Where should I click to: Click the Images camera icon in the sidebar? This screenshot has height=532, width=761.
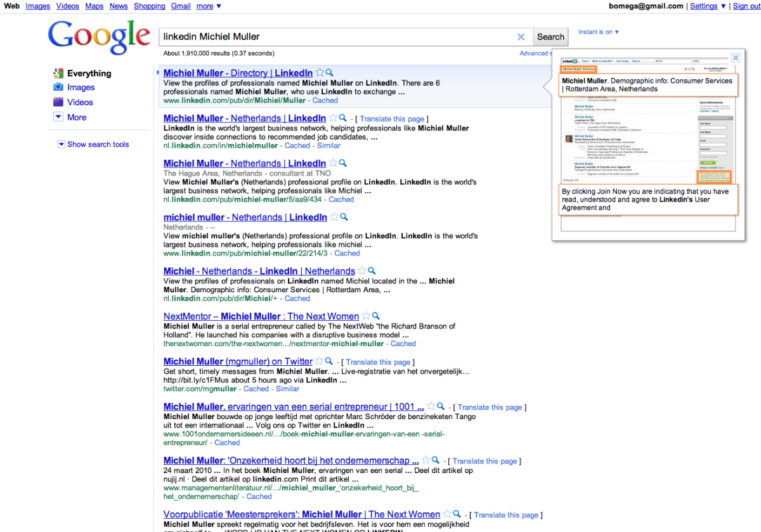[x=58, y=87]
